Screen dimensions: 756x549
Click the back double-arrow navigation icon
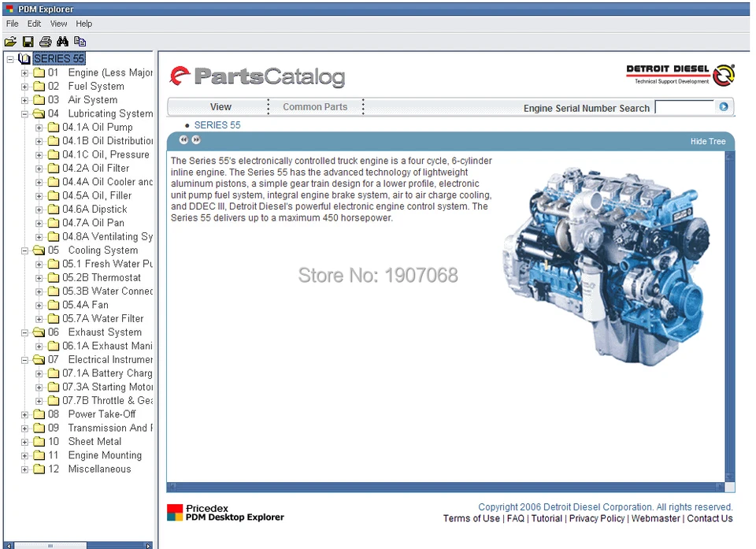click(183, 140)
